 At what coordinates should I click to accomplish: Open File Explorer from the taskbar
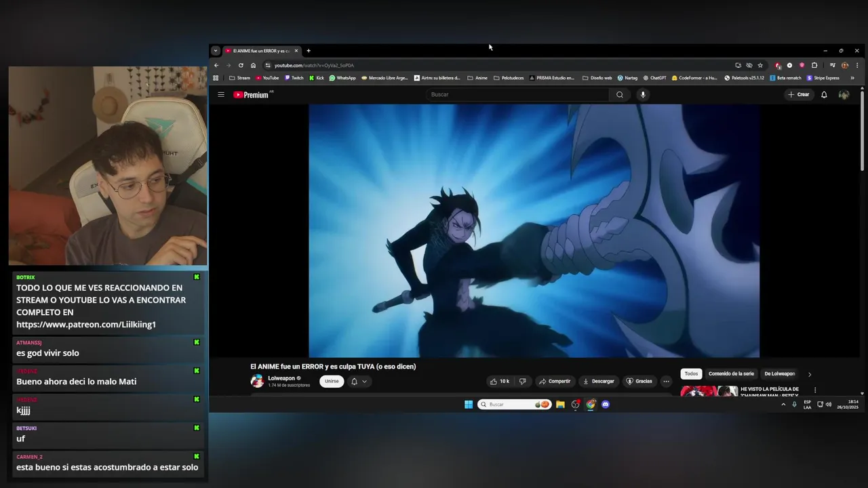click(560, 405)
